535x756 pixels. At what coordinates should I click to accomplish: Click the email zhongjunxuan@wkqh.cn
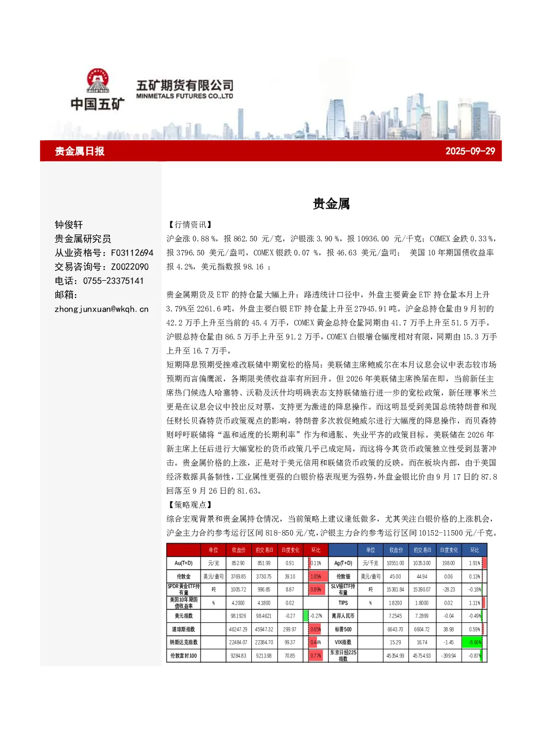[101, 309]
